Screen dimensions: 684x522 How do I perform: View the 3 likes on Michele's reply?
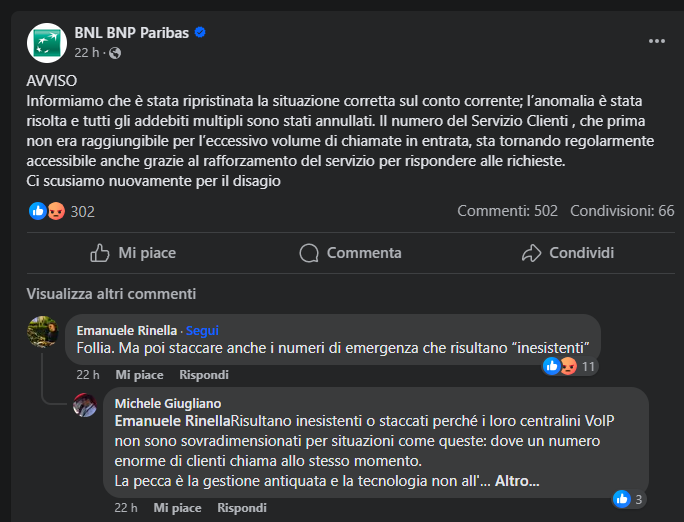click(629, 498)
